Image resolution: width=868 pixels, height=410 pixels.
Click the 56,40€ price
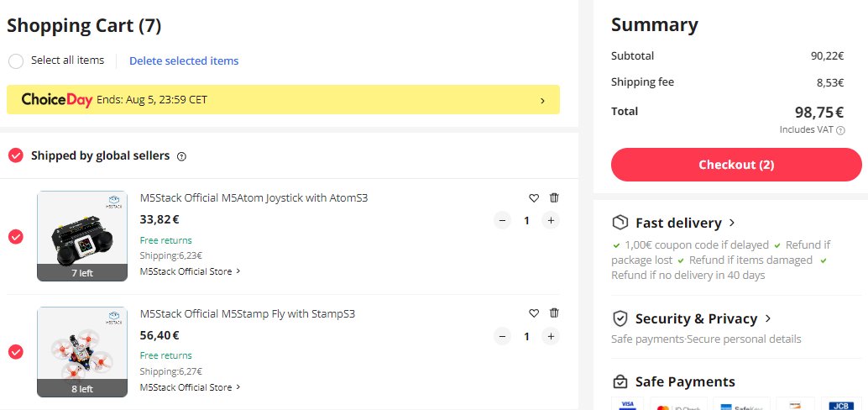[159, 335]
